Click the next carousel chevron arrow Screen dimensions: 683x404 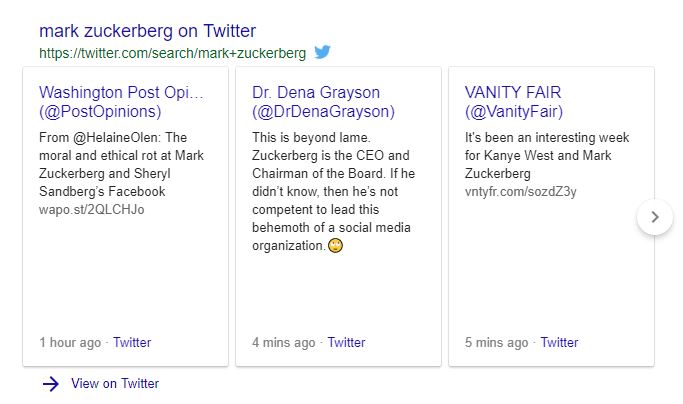click(655, 216)
